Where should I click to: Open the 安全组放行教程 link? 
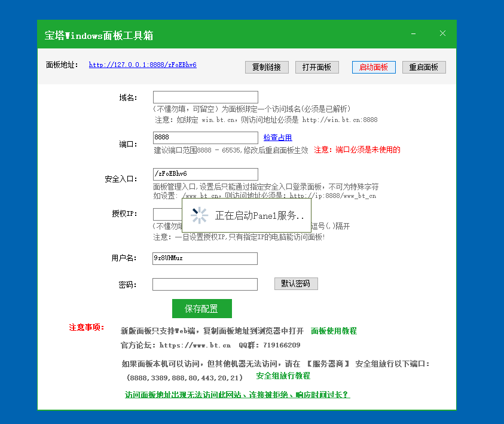pyautogui.click(x=283, y=376)
